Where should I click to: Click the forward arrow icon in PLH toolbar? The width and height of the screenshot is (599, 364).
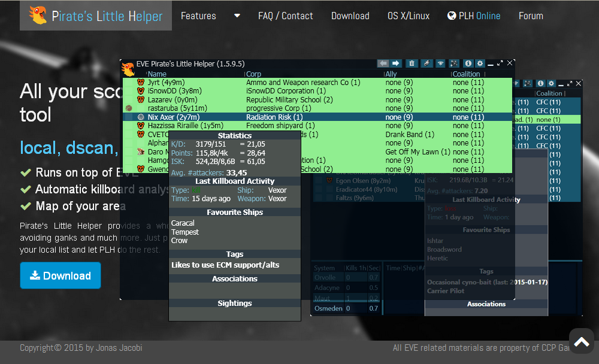click(x=396, y=63)
